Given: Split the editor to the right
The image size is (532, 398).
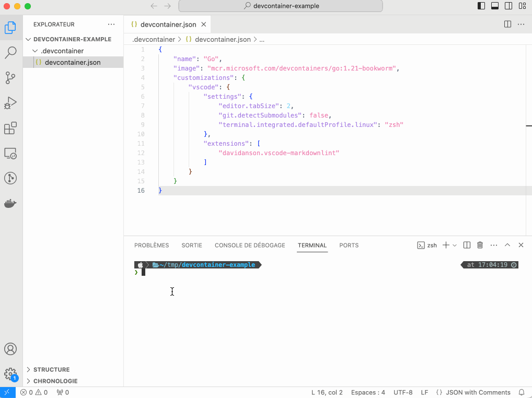Looking at the screenshot, I should [x=507, y=24].
